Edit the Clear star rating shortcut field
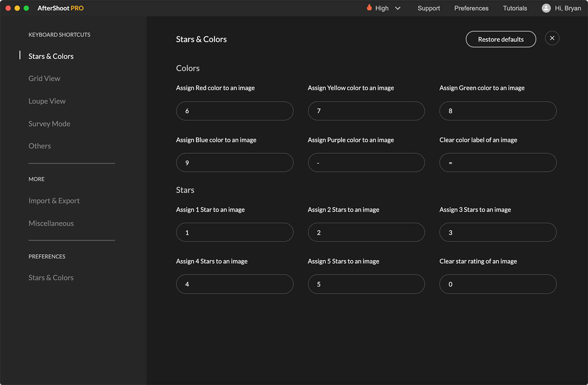This screenshot has height=385, width=588. [498, 284]
